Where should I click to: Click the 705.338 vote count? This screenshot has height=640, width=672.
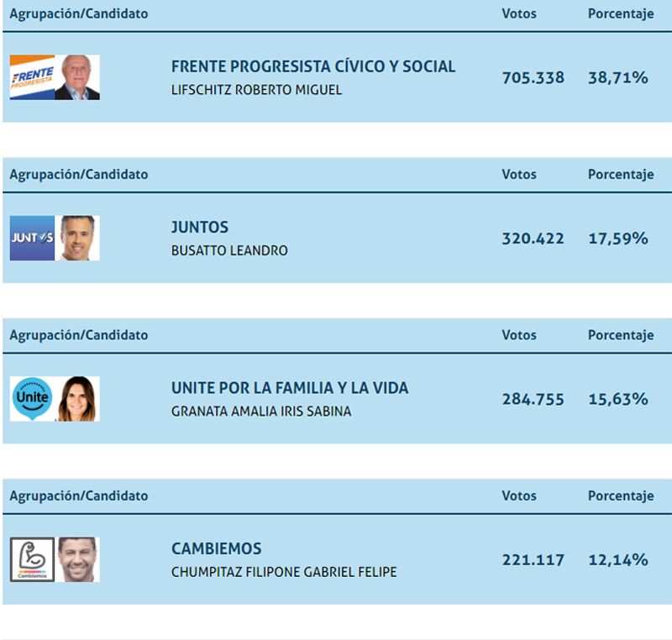[x=533, y=78]
